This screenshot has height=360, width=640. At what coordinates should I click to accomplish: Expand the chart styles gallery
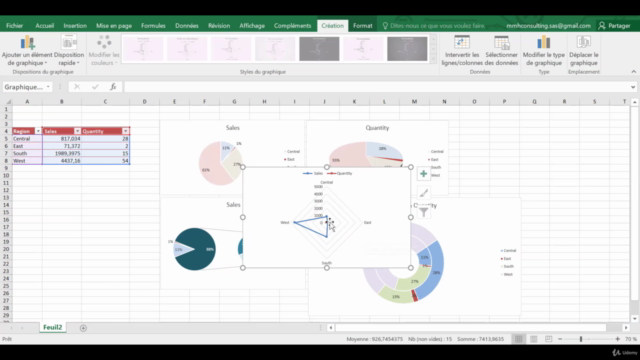[x=433, y=59]
